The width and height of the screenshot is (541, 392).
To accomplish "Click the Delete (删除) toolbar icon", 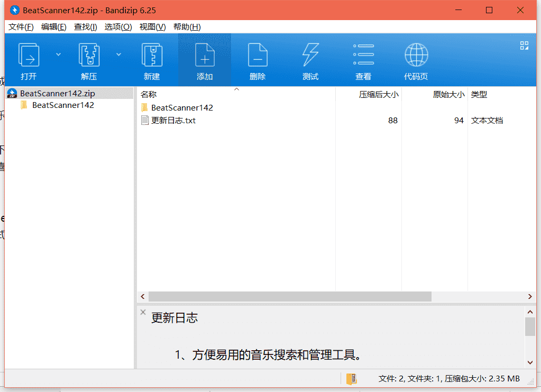I will [258, 54].
